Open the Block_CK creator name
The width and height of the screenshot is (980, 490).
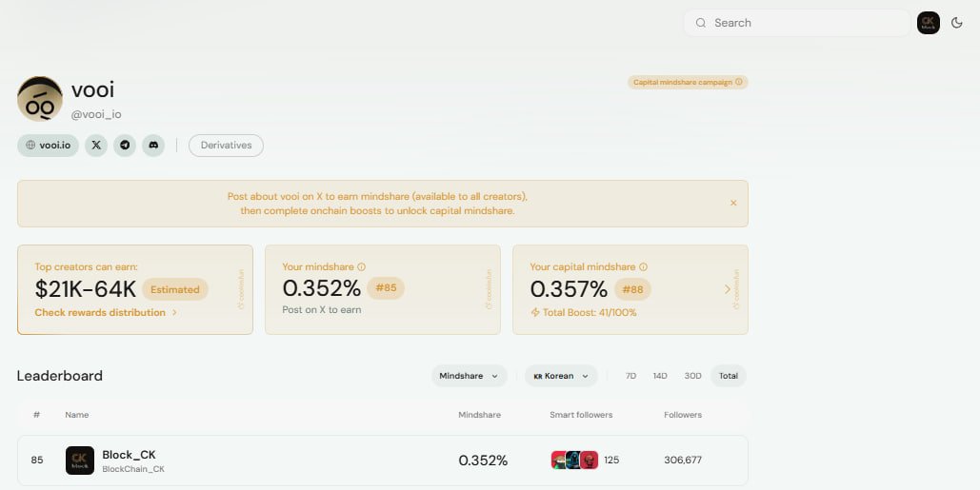(x=129, y=455)
